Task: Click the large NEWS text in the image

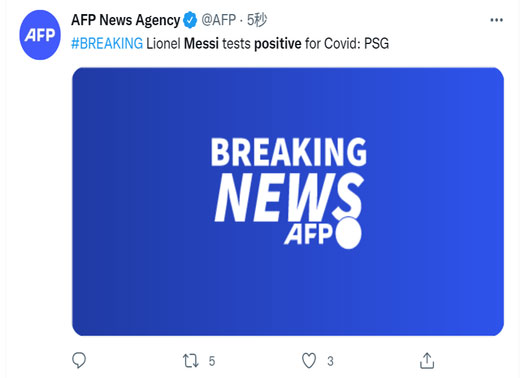Action: [289, 197]
